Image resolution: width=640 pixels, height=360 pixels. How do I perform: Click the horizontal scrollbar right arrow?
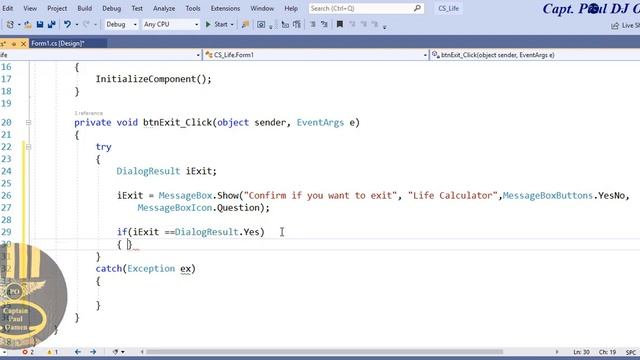[557, 352]
